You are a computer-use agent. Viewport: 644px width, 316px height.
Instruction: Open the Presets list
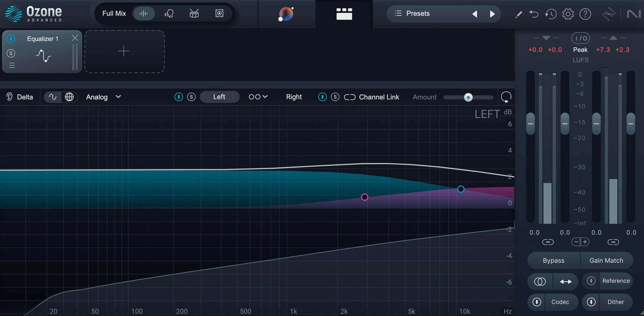[412, 13]
